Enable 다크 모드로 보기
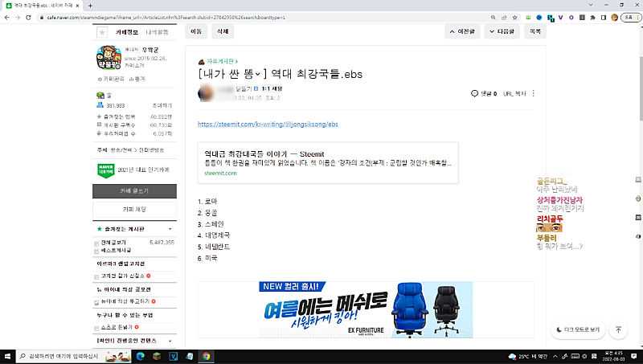643x364 pixels. pos(578,329)
